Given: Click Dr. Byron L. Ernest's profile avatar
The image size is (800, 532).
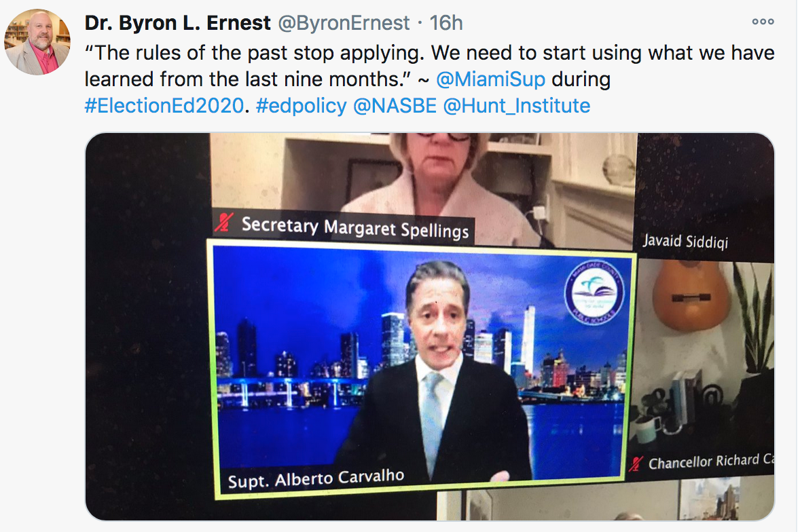Looking at the screenshot, I should point(37,42).
